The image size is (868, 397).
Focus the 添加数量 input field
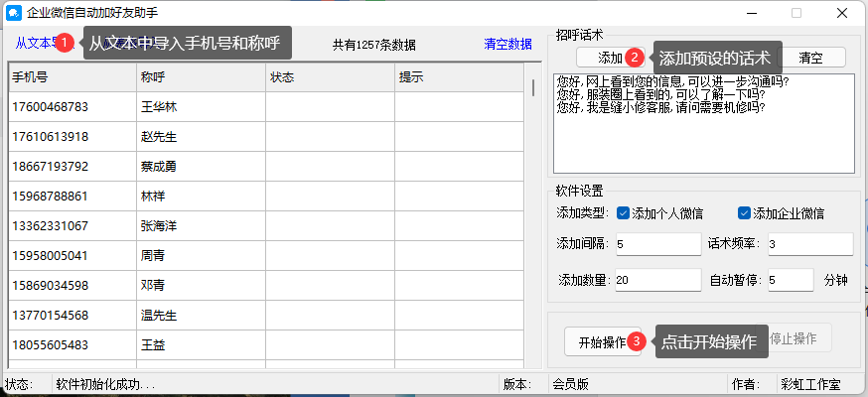click(x=658, y=280)
